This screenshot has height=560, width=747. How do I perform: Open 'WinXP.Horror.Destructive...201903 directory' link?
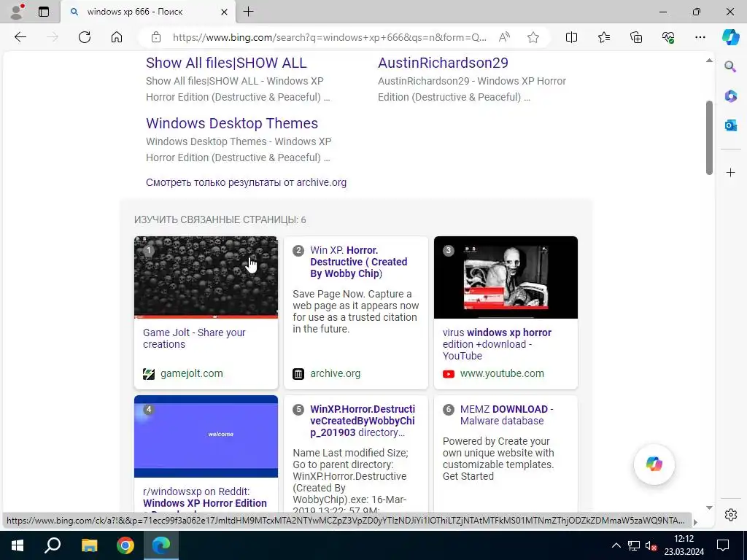(x=363, y=421)
